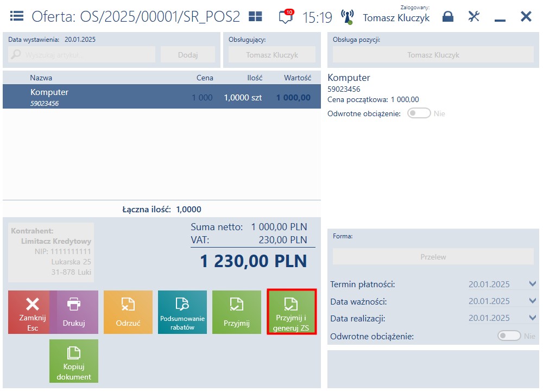Expand the Data realizacji date dropdown
543x392 pixels.
533,317
